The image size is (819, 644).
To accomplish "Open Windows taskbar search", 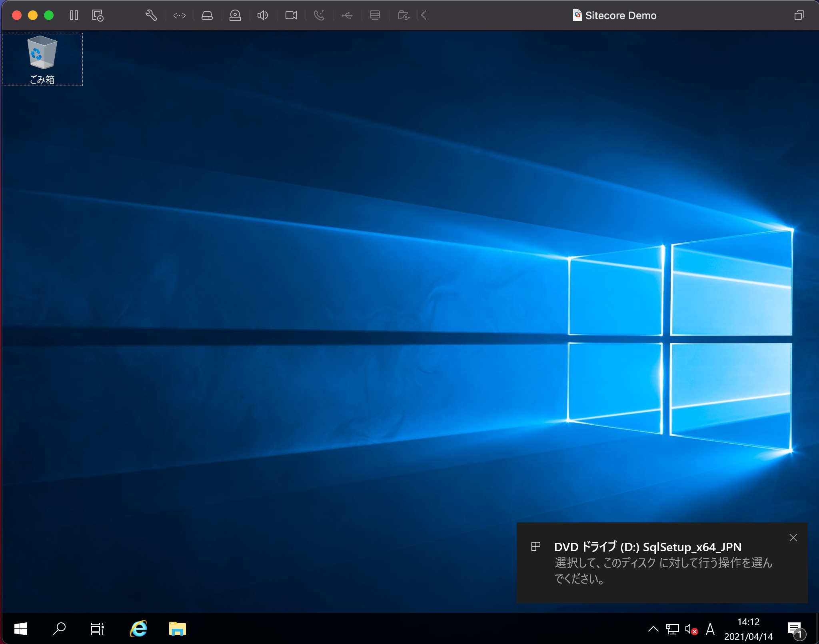I will coord(59,629).
